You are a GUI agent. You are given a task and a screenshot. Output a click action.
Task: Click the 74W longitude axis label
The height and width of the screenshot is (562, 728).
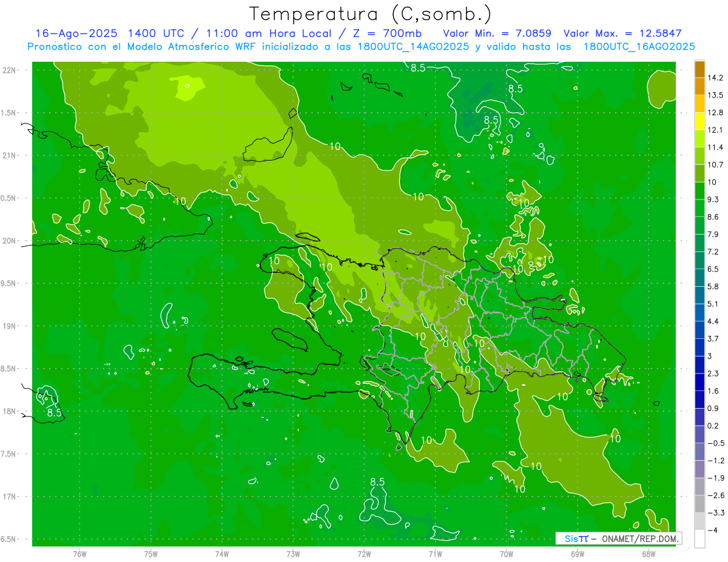pyautogui.click(x=221, y=554)
